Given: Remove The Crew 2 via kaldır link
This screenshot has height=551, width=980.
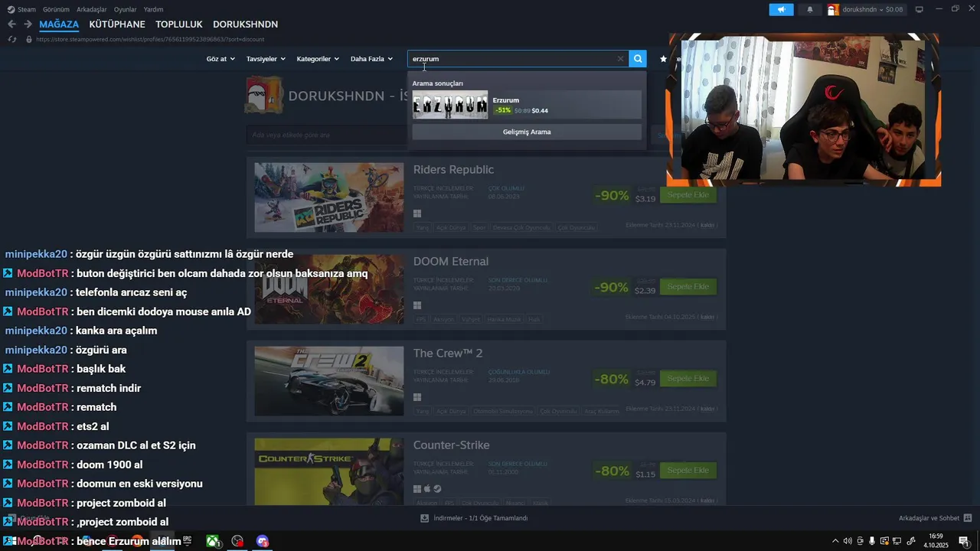Looking at the screenshot, I should pos(707,409).
